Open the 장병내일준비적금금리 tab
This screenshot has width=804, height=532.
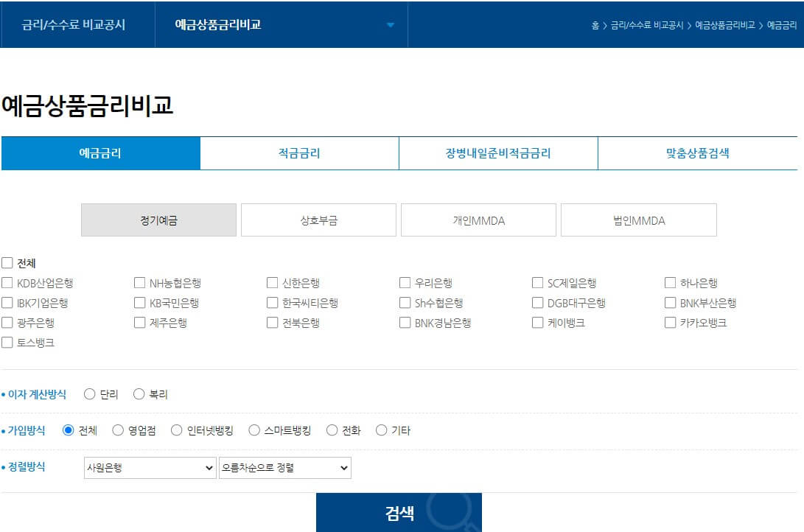coord(497,153)
